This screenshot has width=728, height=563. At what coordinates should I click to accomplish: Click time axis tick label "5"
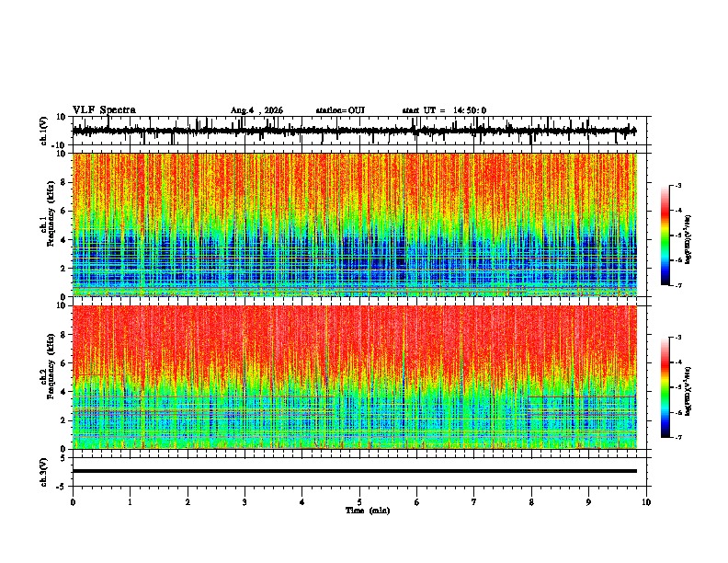point(359,502)
